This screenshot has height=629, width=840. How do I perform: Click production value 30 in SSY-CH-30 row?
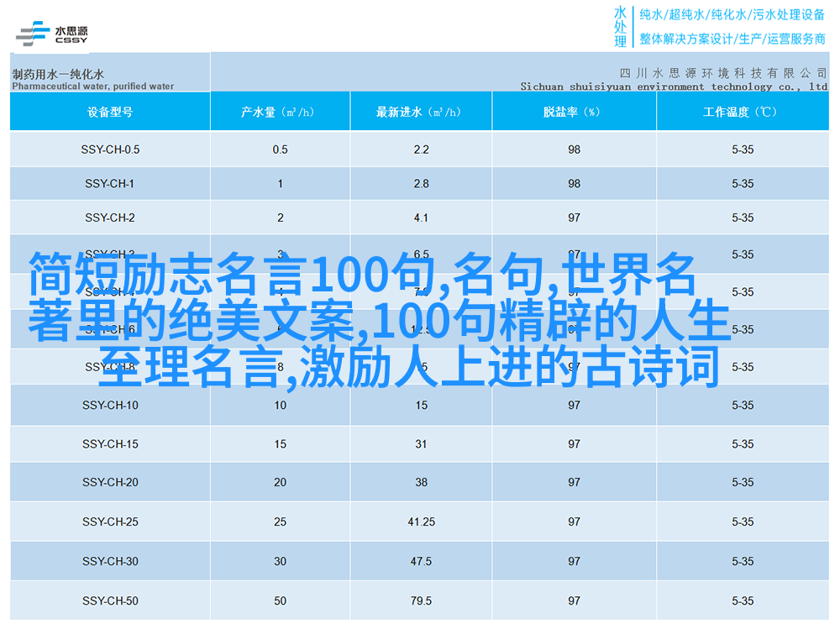(281, 562)
